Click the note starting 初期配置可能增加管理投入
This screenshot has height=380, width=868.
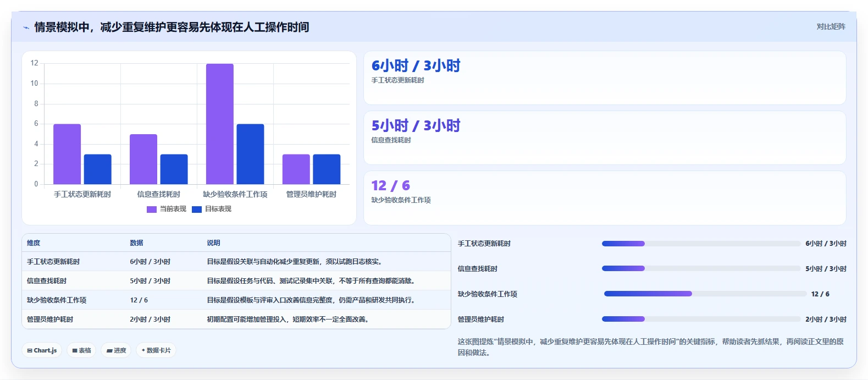(288, 320)
